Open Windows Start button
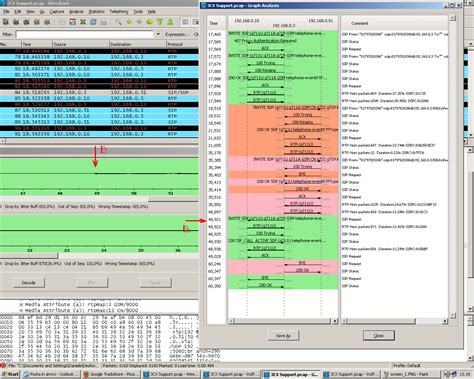Screen dimensions: 474x379 click(x=10, y=374)
